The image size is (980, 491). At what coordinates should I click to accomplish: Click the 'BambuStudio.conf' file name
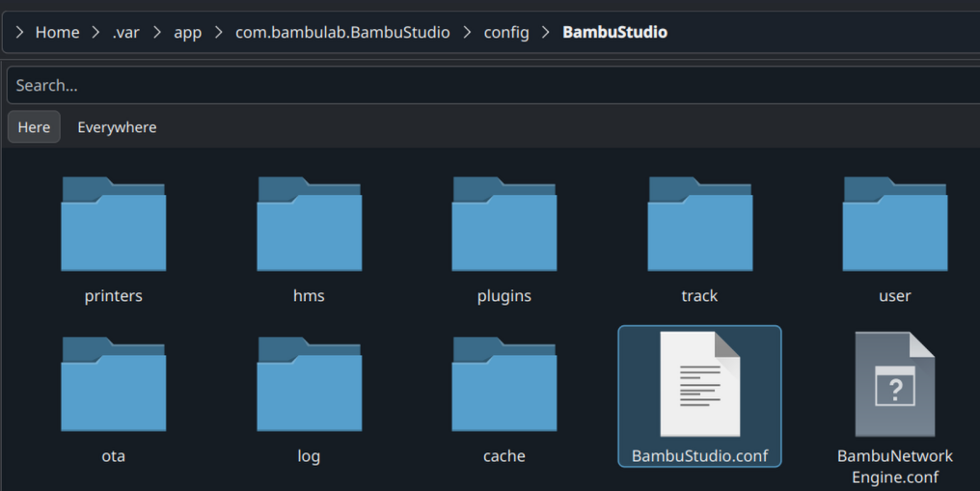700,456
